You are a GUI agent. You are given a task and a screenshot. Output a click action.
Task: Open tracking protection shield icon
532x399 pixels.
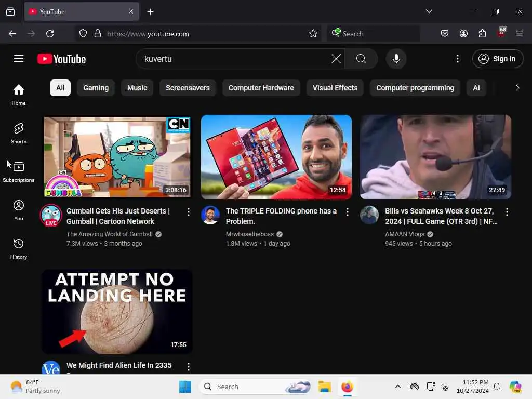coord(83,34)
